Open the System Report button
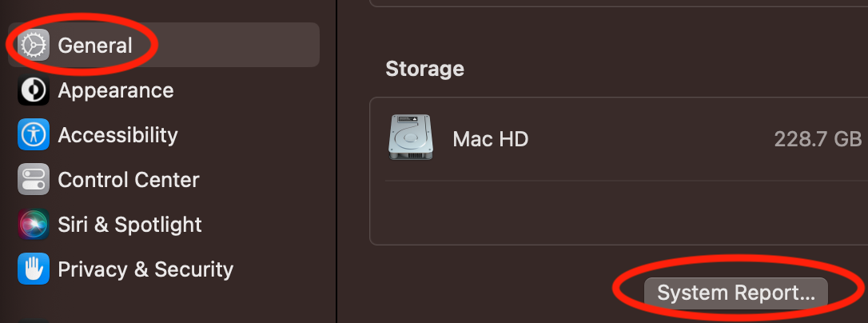Image resolution: width=868 pixels, height=323 pixels. click(x=736, y=293)
